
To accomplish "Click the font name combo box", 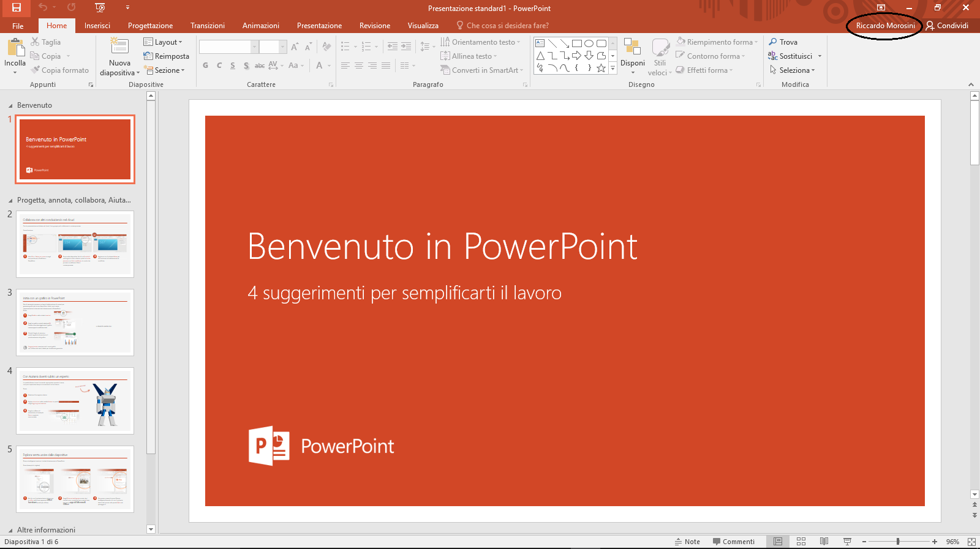I will tap(228, 47).
